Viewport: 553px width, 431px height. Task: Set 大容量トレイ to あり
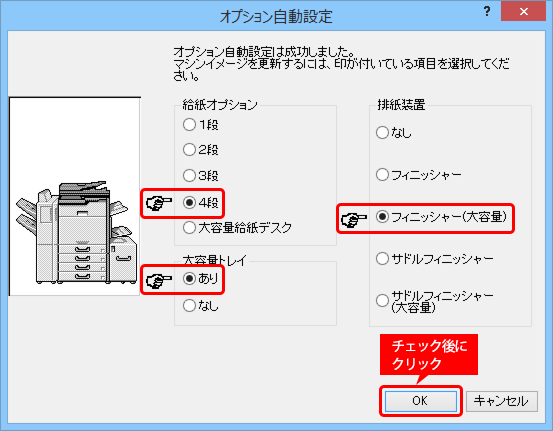[200, 279]
